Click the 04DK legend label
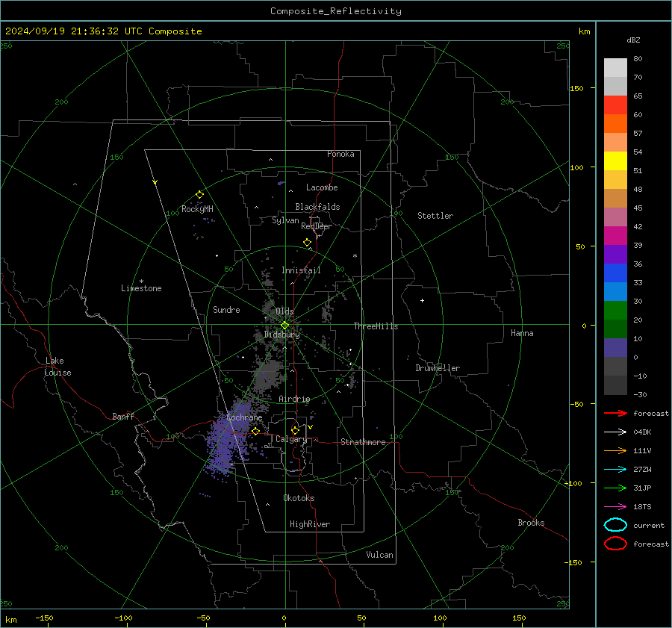 pyautogui.click(x=642, y=432)
